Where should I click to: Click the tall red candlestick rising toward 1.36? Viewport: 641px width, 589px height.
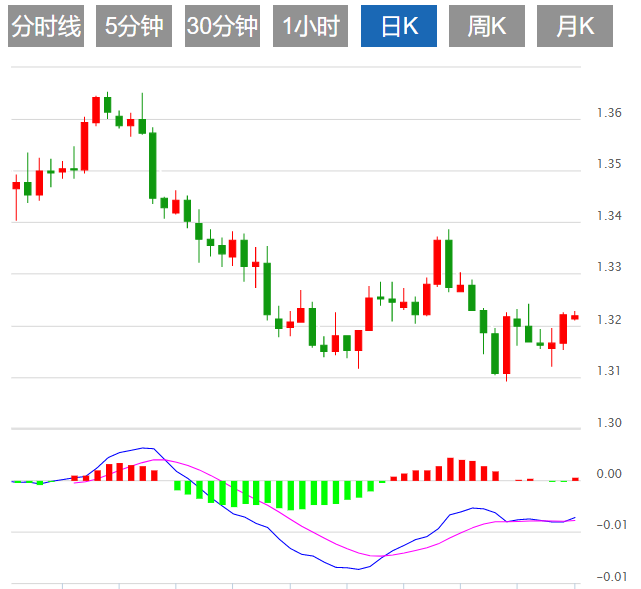[84, 146]
